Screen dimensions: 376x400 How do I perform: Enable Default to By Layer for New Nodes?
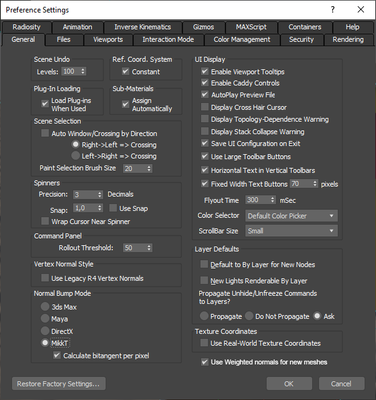pyautogui.click(x=204, y=264)
